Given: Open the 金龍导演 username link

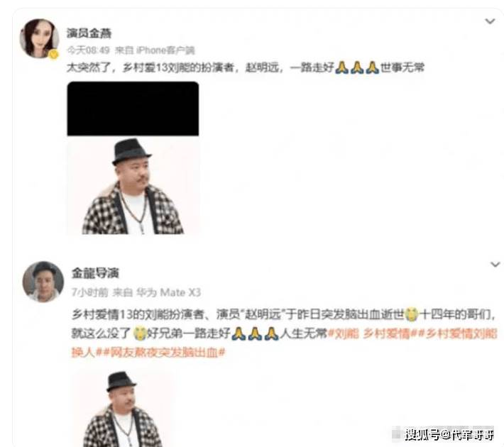Looking at the screenshot, I should [95, 273].
